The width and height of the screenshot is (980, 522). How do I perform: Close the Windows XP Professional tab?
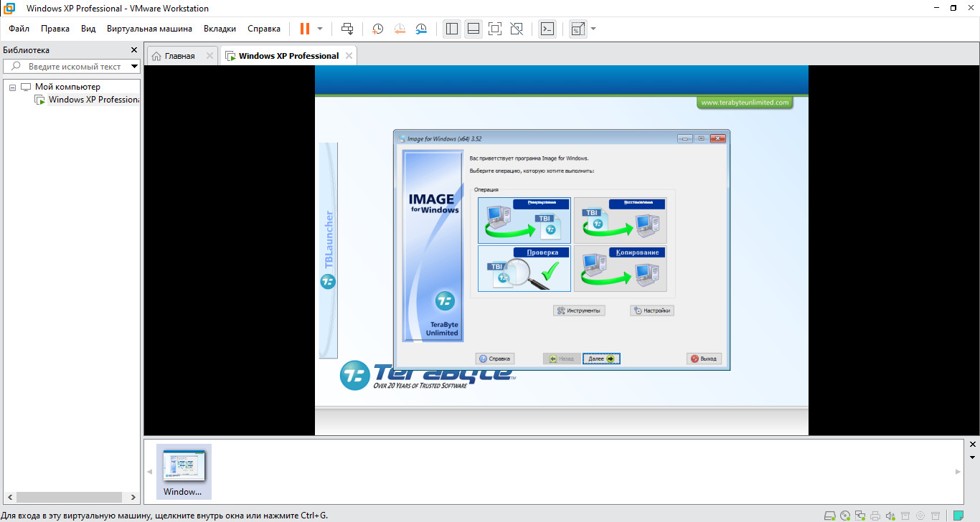click(349, 56)
